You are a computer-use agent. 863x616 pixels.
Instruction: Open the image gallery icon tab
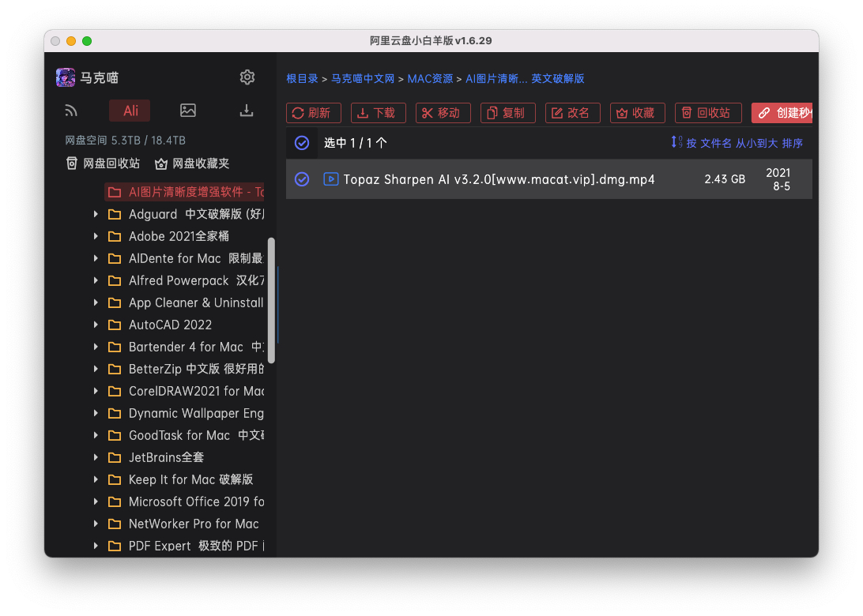pos(188,111)
